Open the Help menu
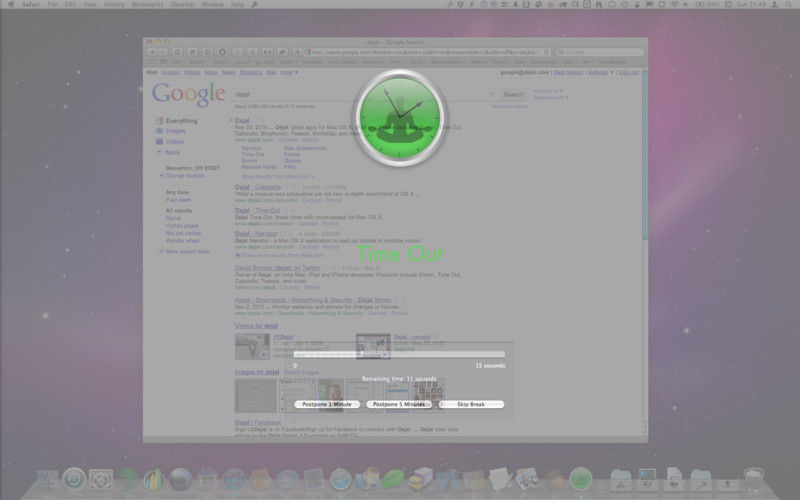 pyautogui.click(x=237, y=4)
